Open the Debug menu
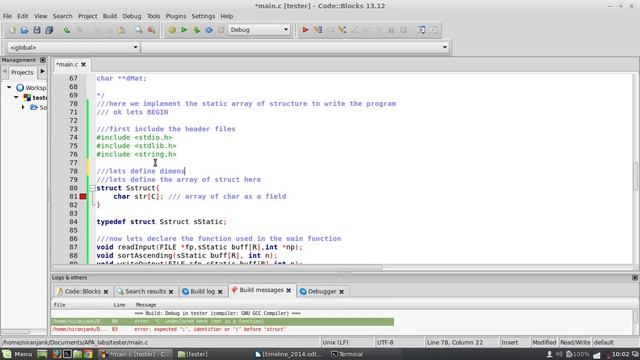The image size is (640, 360). [132, 16]
